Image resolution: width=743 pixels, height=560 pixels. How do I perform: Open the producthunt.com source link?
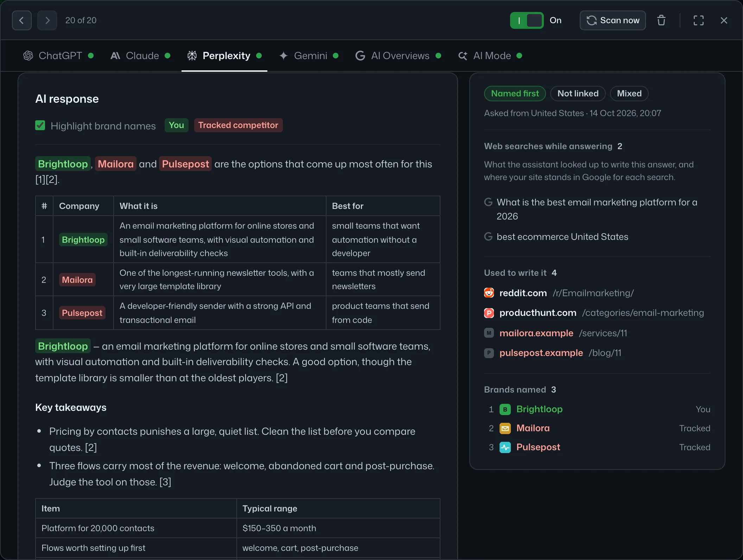tap(602, 313)
